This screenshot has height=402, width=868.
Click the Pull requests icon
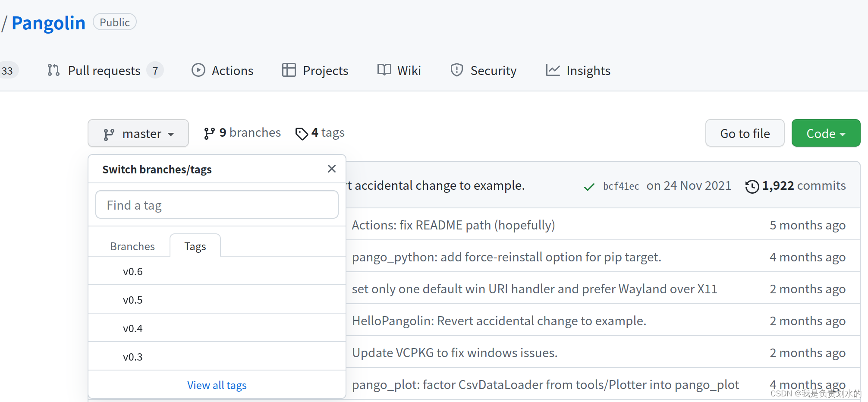[x=53, y=70]
